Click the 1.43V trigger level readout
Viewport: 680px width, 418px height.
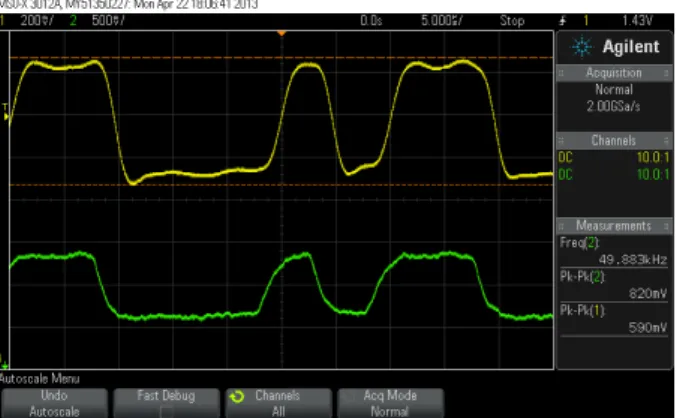(x=637, y=20)
